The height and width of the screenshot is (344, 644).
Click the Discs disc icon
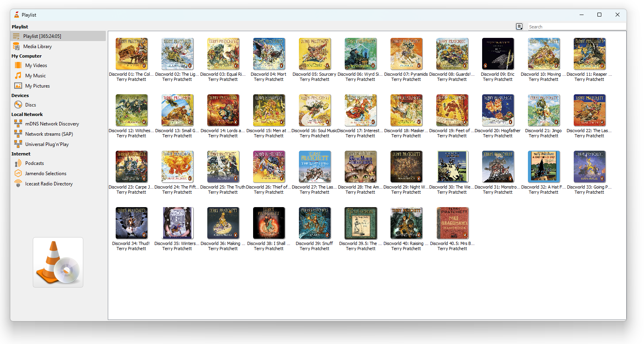pos(18,105)
